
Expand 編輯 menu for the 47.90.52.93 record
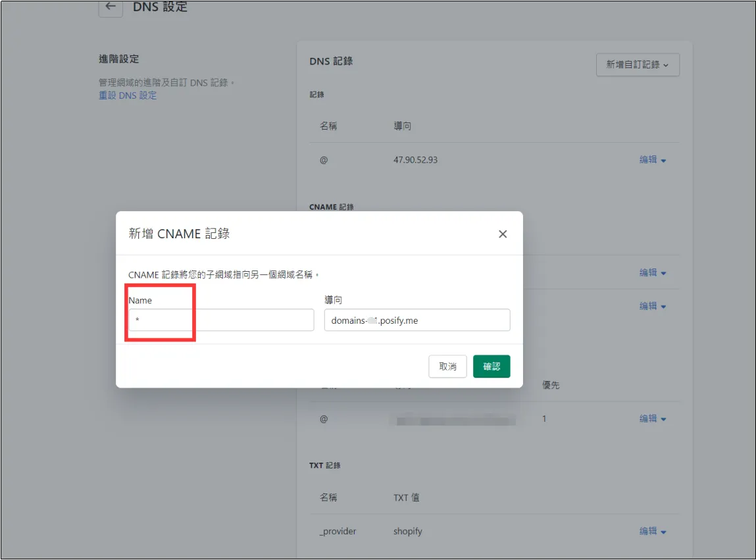(x=653, y=160)
